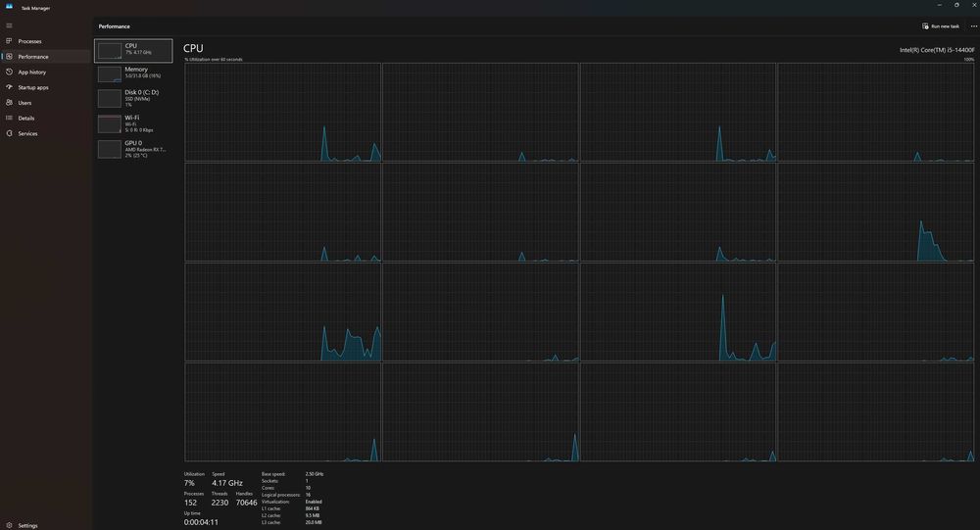Click the large CPU heading
The height and width of the screenshot is (530, 980).
tap(193, 48)
